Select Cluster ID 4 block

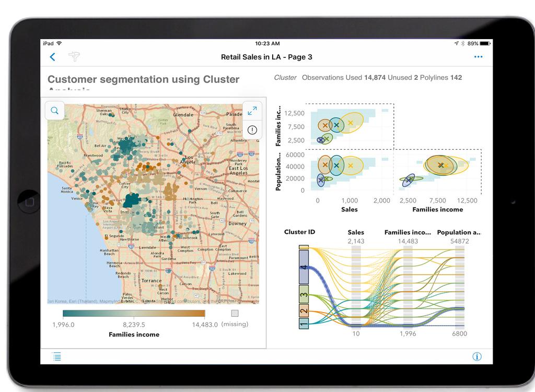coord(304,267)
